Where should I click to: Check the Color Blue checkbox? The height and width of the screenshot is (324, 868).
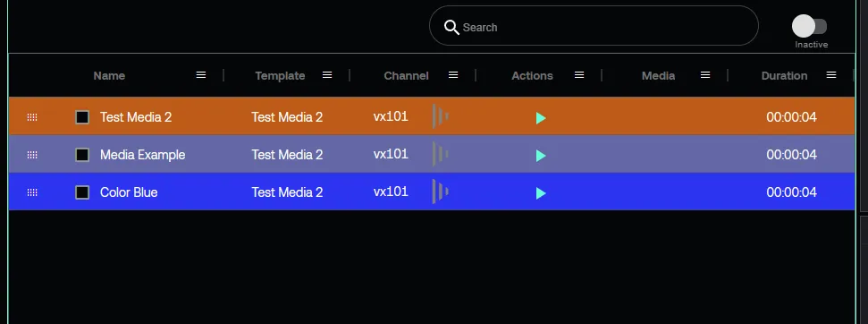(82, 192)
